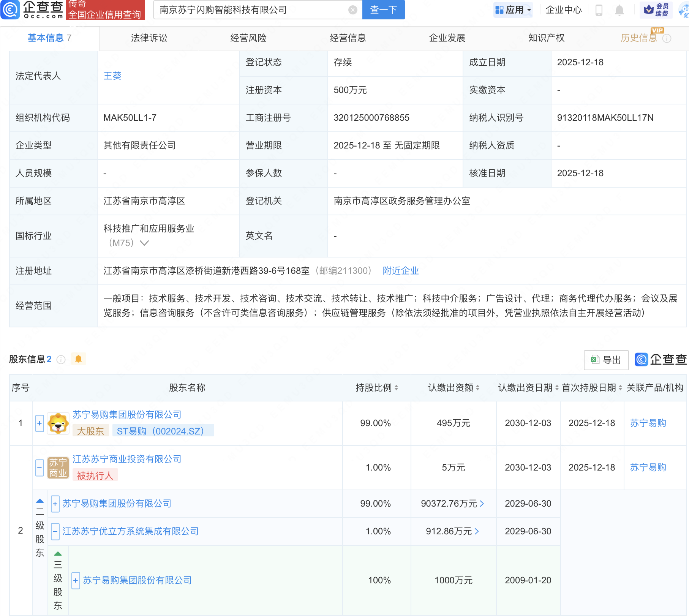Collapse 江苏苏宁商业投资有限公司 shareholder row
This screenshot has height=616, width=689.
click(40, 468)
